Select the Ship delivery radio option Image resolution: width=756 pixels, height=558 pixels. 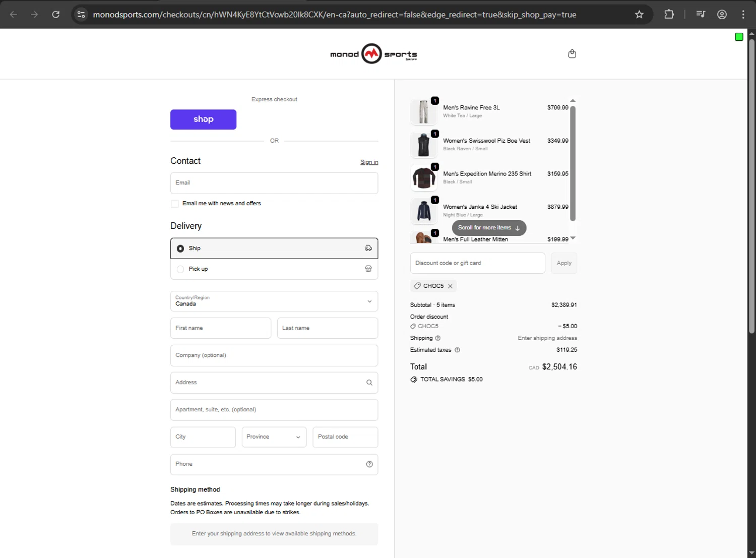pyautogui.click(x=180, y=249)
